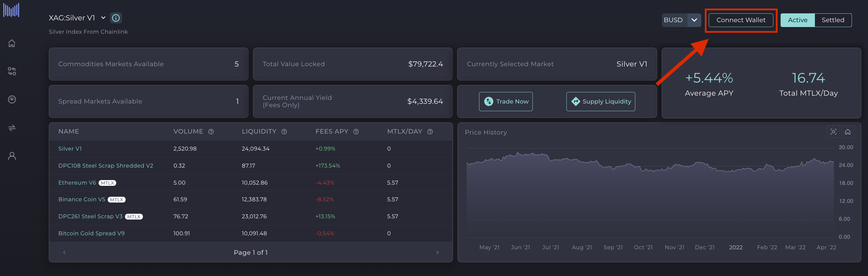Go to next page of markets table
Screen dimensions: 868x276
pyautogui.click(x=437, y=252)
